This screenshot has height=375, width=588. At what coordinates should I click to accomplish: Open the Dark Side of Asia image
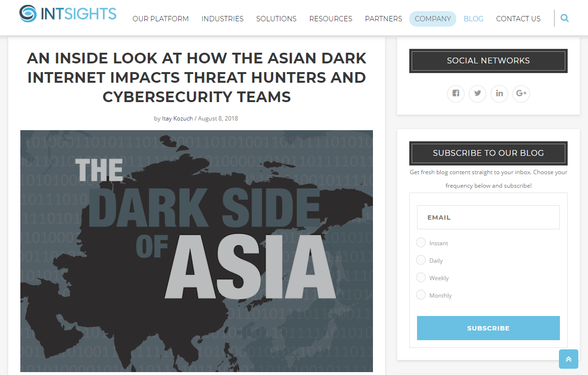tap(197, 251)
